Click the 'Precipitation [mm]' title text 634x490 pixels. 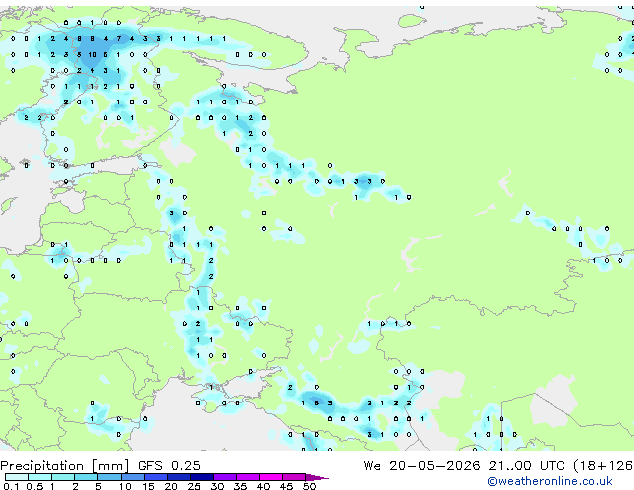[65, 466]
